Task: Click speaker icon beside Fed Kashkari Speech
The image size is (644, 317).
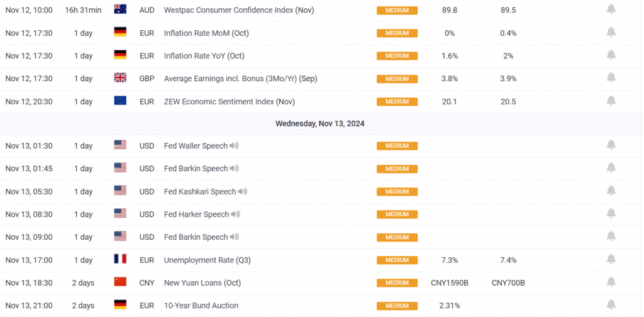Action: [243, 192]
